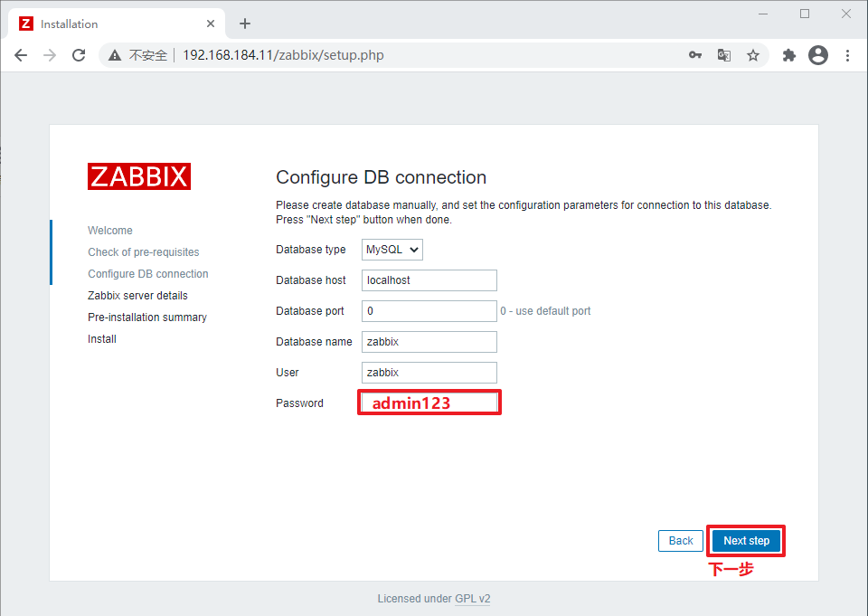Click the browser forward arrow
The image size is (868, 616).
point(50,55)
